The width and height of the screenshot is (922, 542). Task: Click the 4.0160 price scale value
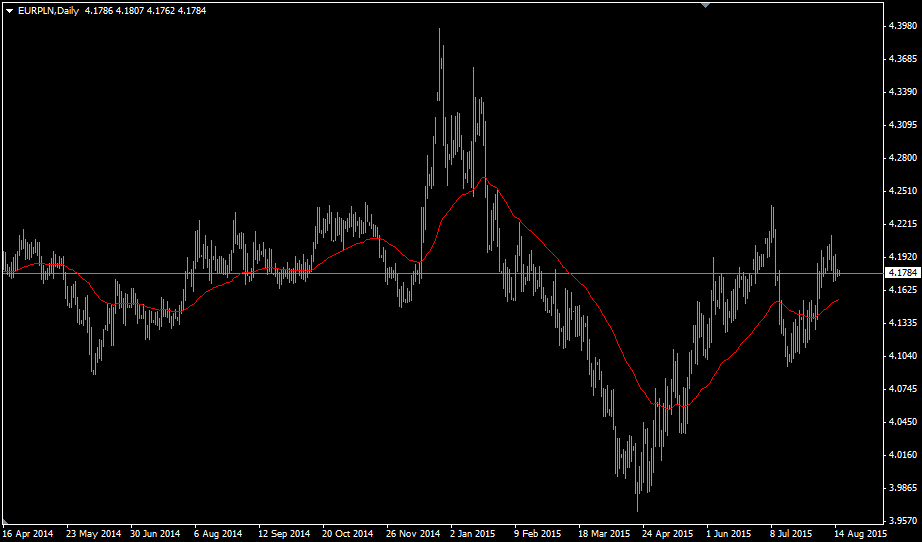coord(903,454)
